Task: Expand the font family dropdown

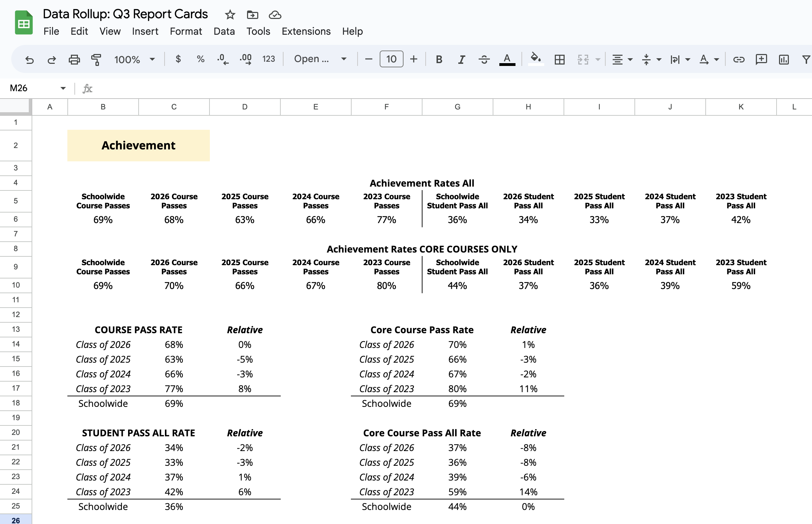Action: 320,59
